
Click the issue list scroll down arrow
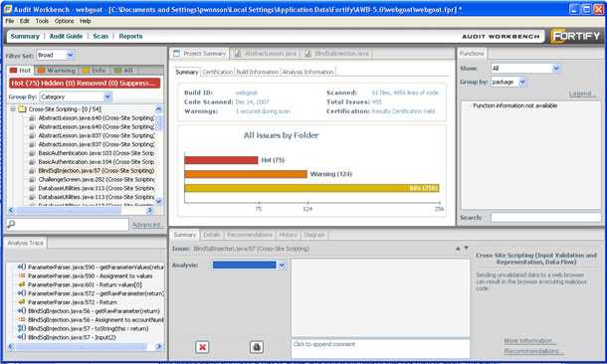(x=158, y=202)
